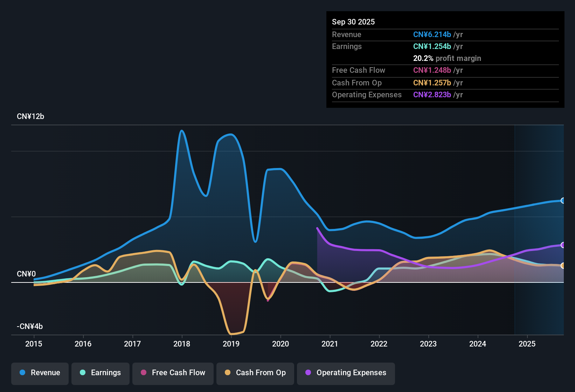
Task: Click the Operating Expenses endpoint circle
Action: tap(563, 244)
